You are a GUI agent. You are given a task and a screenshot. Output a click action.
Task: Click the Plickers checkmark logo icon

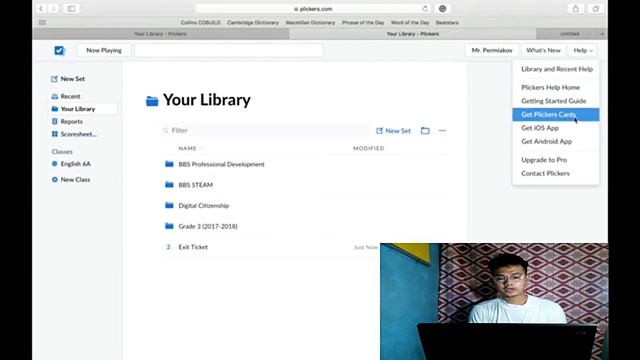(x=59, y=50)
